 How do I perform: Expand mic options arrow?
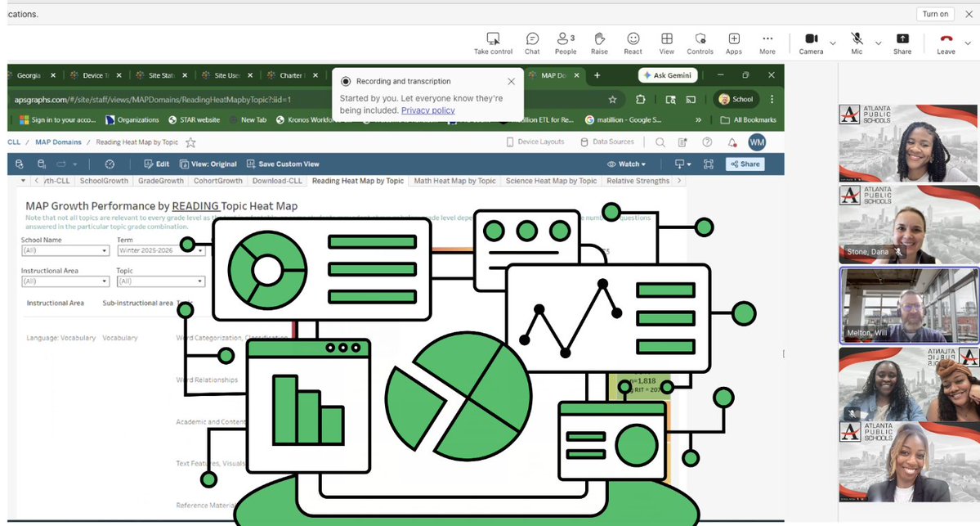(878, 43)
